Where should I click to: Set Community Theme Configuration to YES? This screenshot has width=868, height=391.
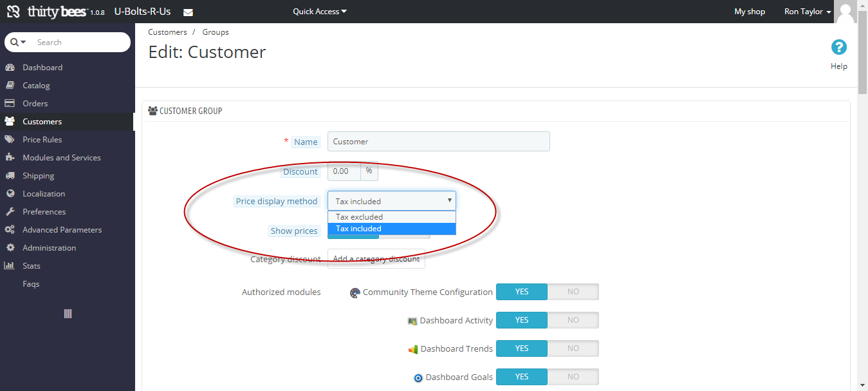click(x=522, y=292)
